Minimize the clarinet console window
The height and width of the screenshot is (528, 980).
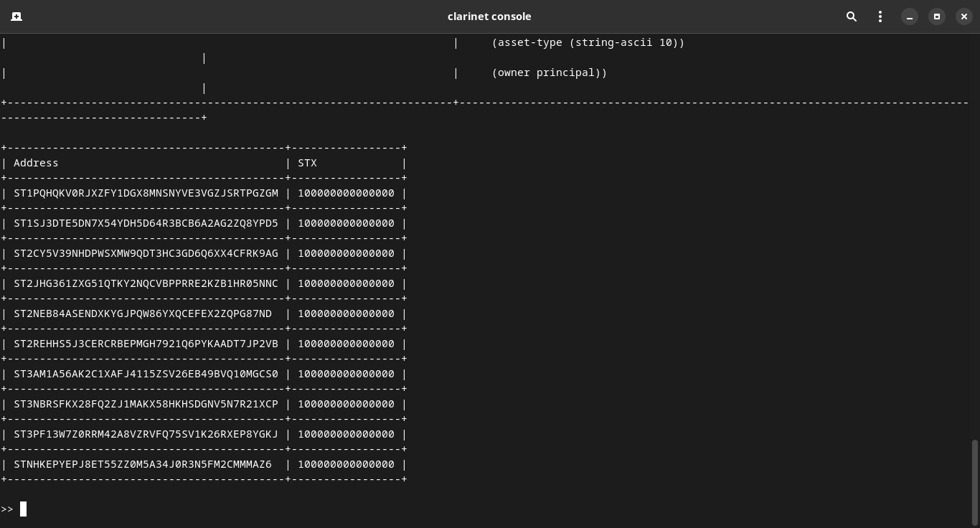910,16
